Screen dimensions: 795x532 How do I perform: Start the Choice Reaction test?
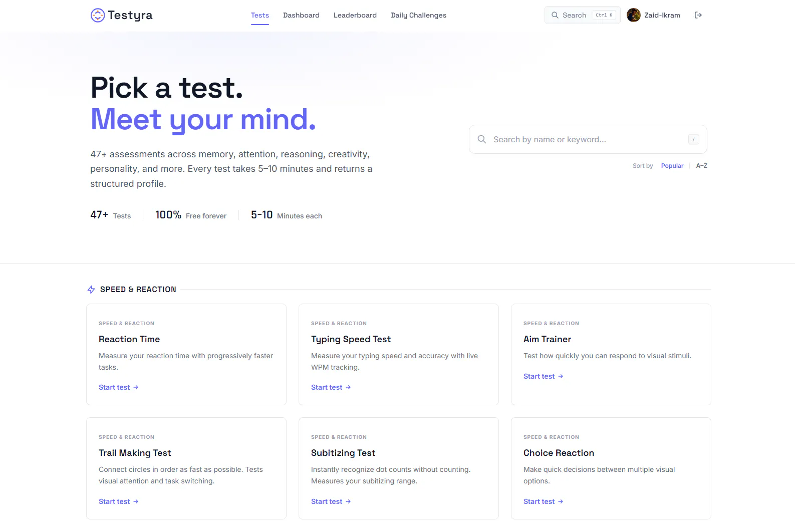pos(544,501)
